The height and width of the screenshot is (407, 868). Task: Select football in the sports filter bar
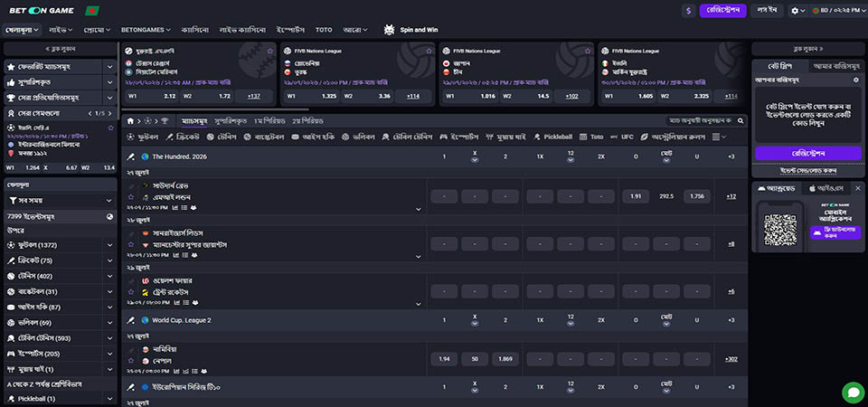click(x=143, y=137)
